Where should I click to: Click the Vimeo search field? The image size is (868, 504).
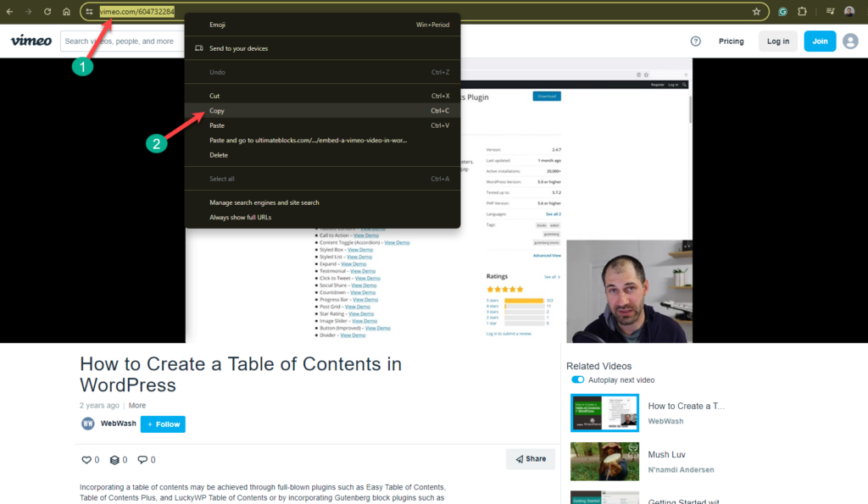coord(122,41)
